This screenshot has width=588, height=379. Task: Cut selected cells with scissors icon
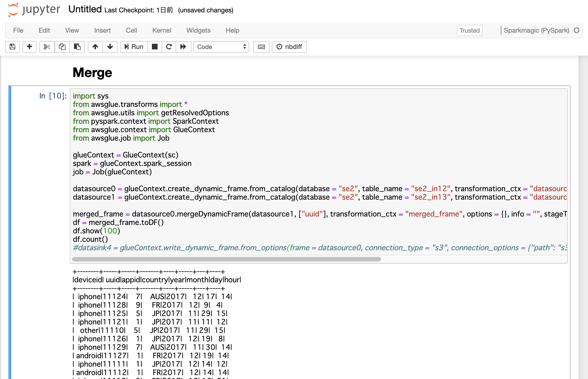pos(47,47)
